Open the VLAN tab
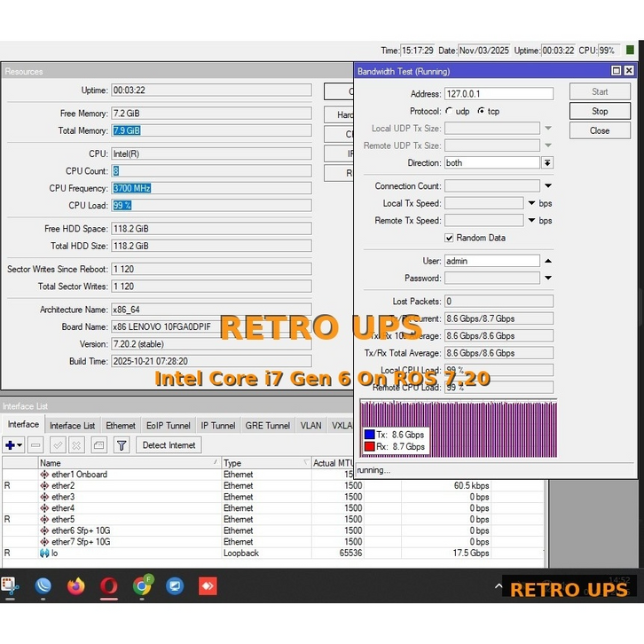 tap(310, 426)
